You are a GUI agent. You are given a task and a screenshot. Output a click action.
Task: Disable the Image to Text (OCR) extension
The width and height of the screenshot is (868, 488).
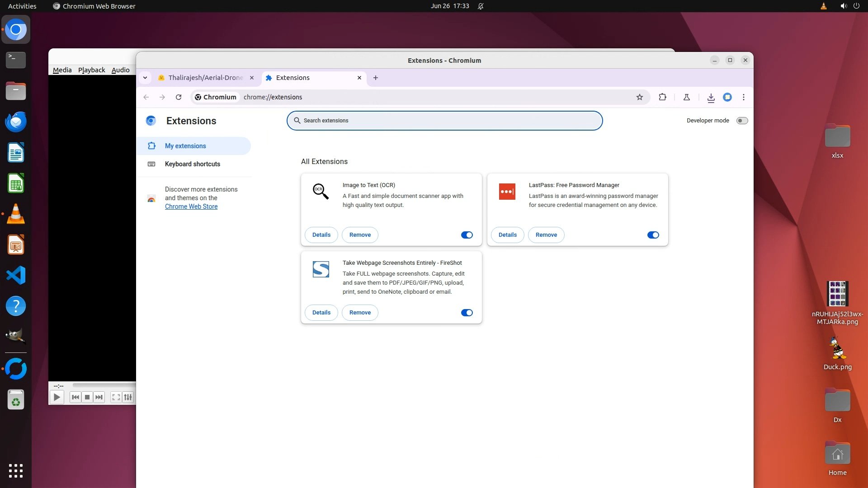[x=467, y=235]
